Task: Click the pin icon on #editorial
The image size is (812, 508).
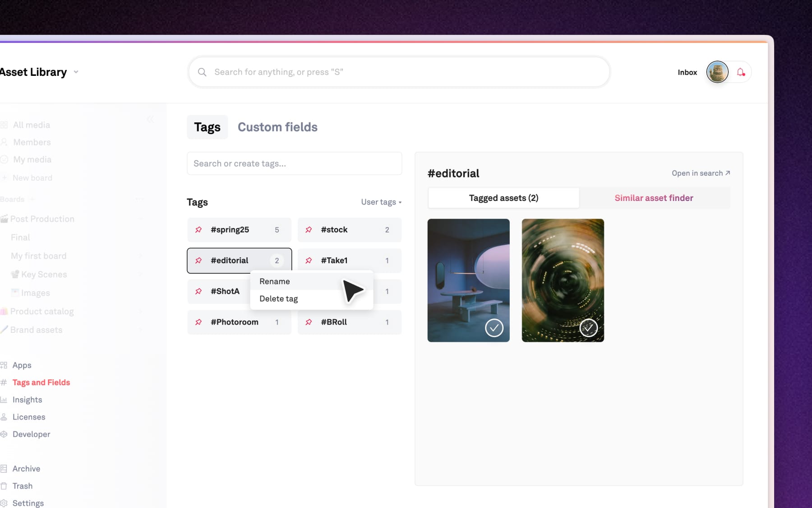Action: (198, 261)
